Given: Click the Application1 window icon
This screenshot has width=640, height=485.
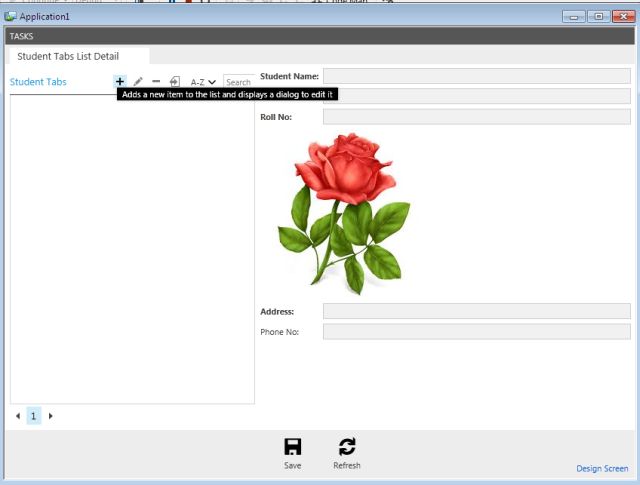Looking at the screenshot, I should [x=10, y=16].
